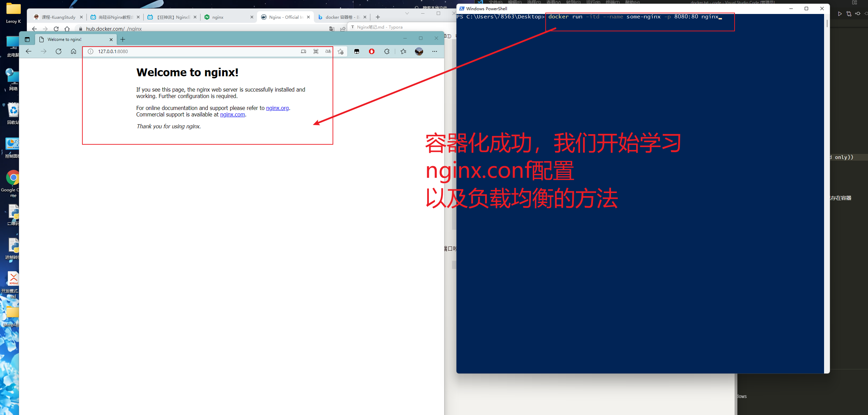Open the Edge extensions puzzle icon
Viewport: 868px width, 415px height.
click(x=387, y=51)
